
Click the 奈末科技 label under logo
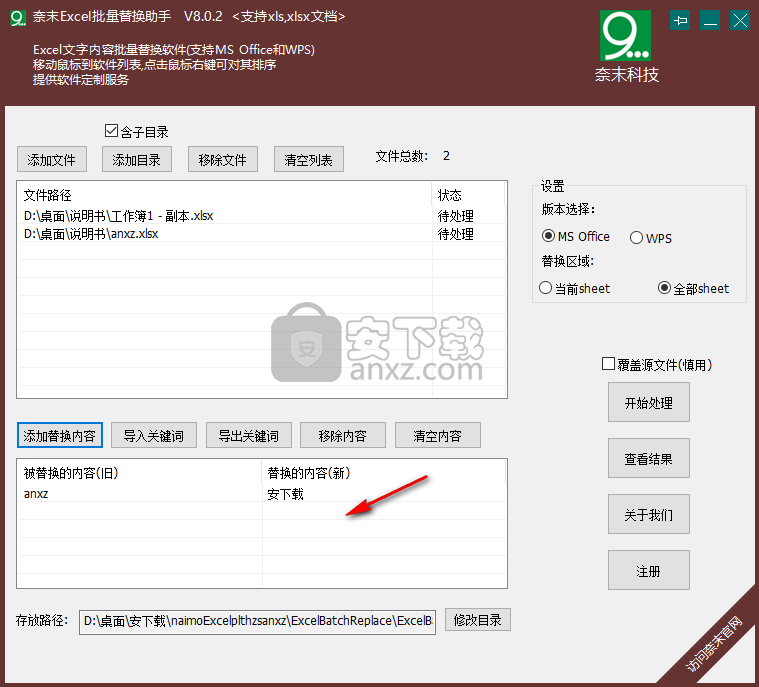pos(626,75)
